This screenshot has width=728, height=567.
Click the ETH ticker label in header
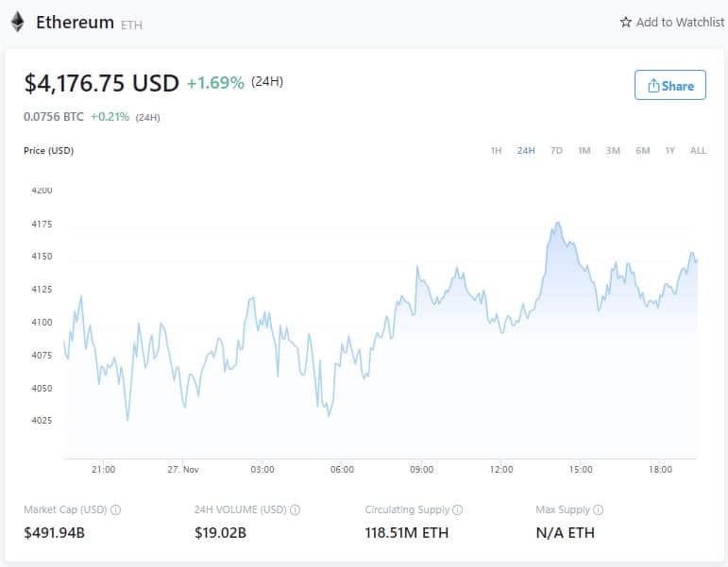tap(131, 25)
